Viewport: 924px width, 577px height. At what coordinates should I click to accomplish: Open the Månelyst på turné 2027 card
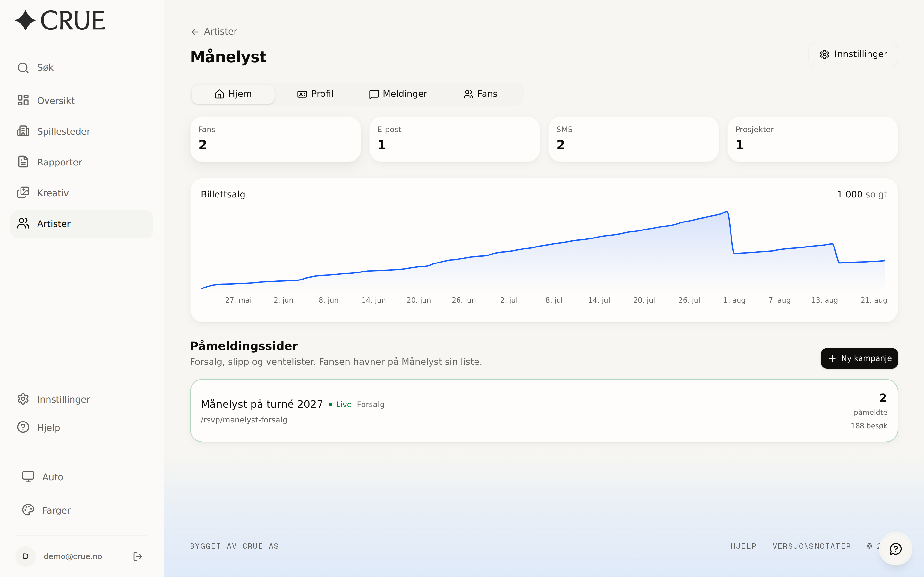click(x=544, y=411)
